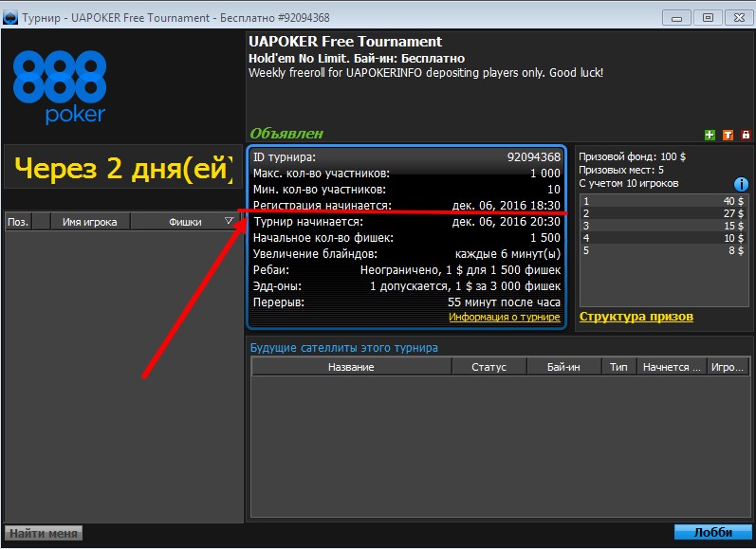Click the Эдд-оны row

point(406,286)
